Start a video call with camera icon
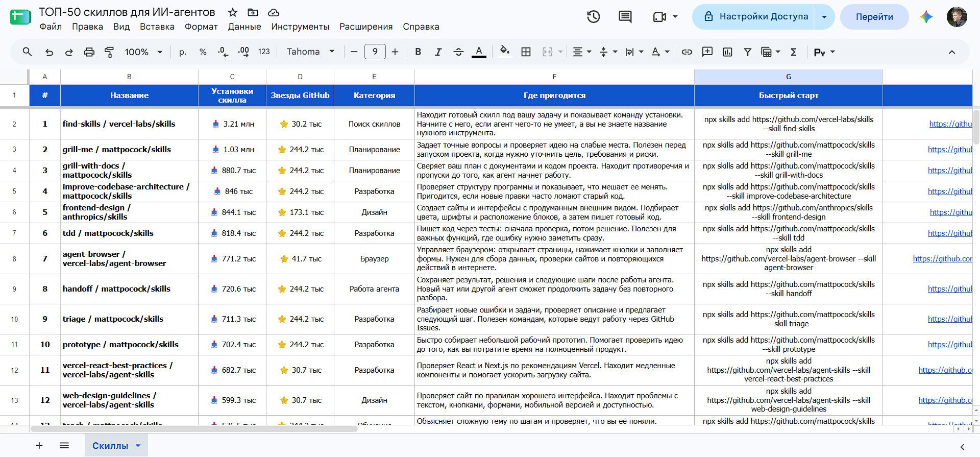 click(659, 17)
